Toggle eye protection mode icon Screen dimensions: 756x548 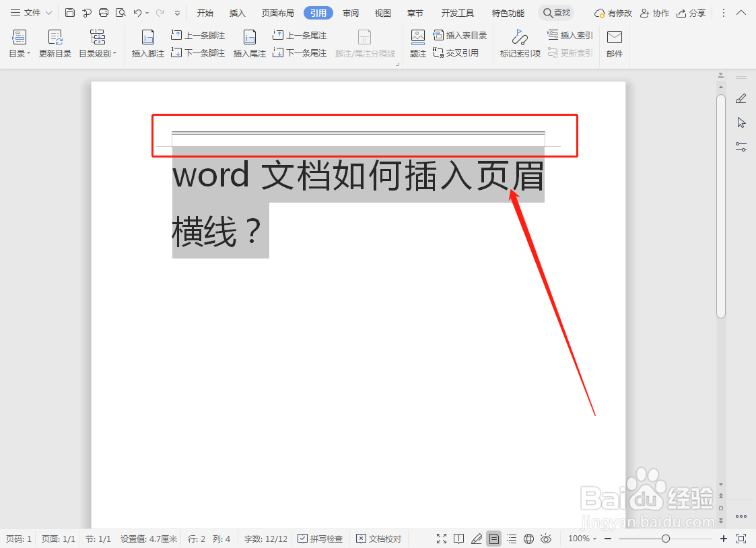coord(546,539)
